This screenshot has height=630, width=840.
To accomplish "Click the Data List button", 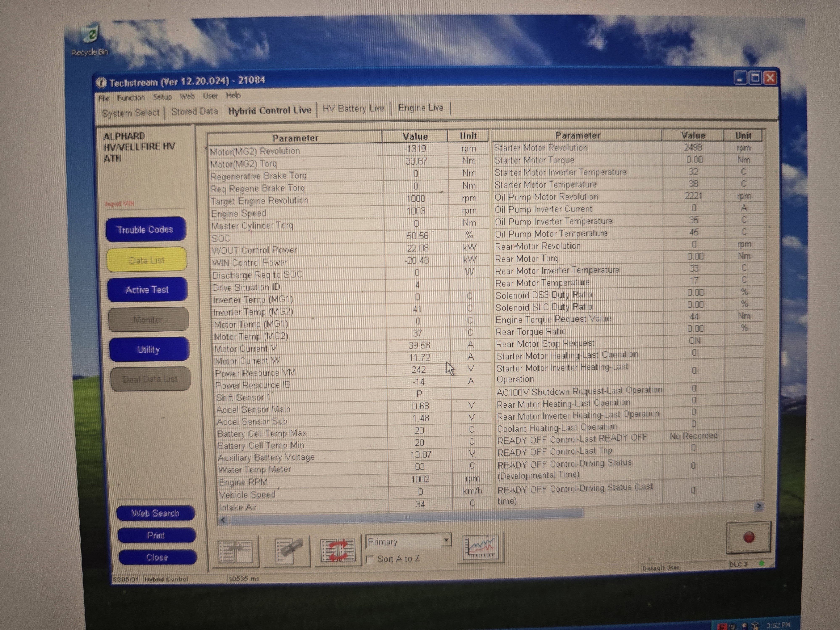I will click(147, 260).
